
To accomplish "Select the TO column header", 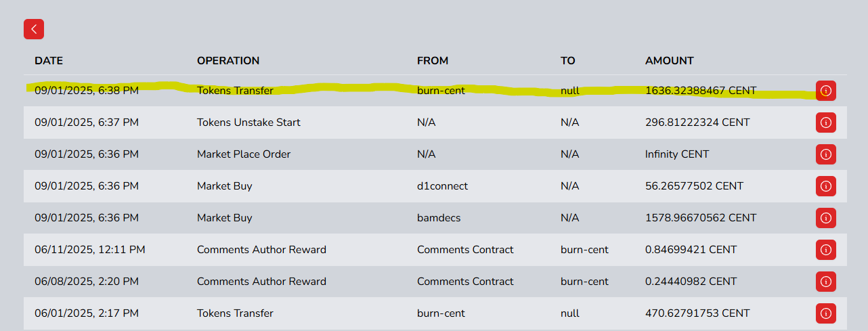I will click(568, 61).
